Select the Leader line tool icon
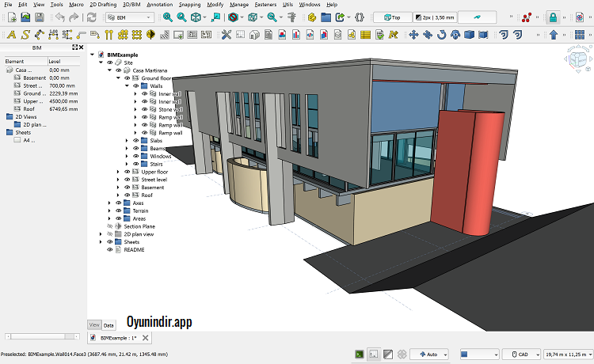594x364 pixels. [x=81, y=35]
